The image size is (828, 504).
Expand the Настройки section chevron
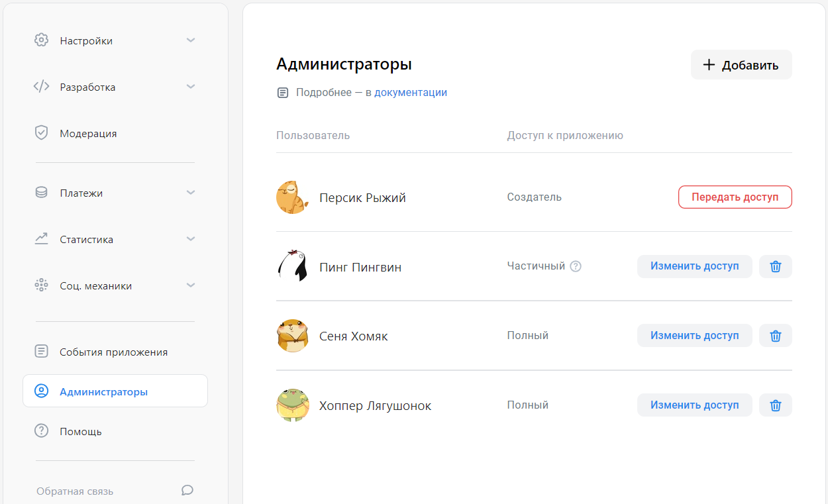pos(191,40)
